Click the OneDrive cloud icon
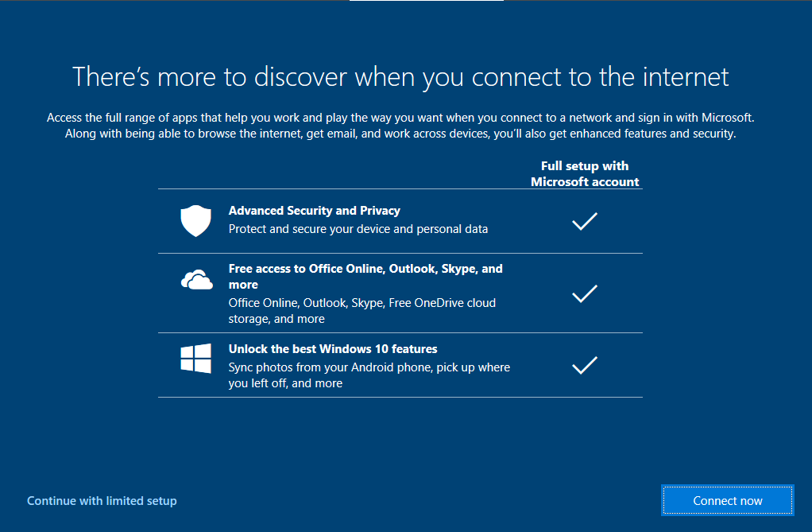The image size is (812, 532). [x=196, y=280]
